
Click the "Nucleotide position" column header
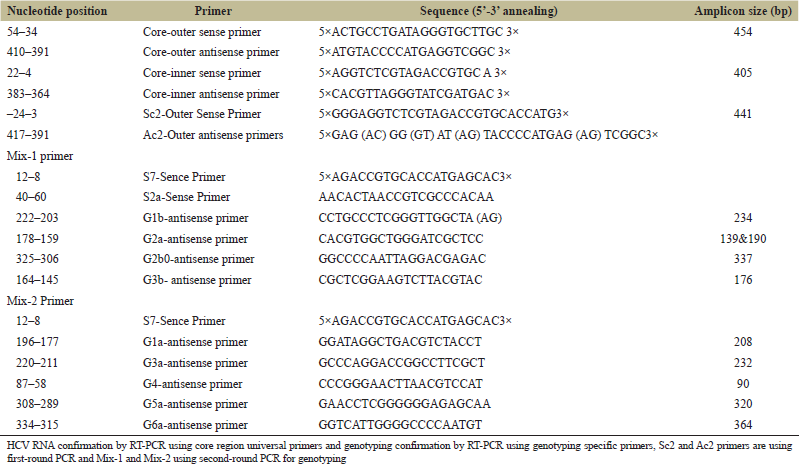point(49,12)
